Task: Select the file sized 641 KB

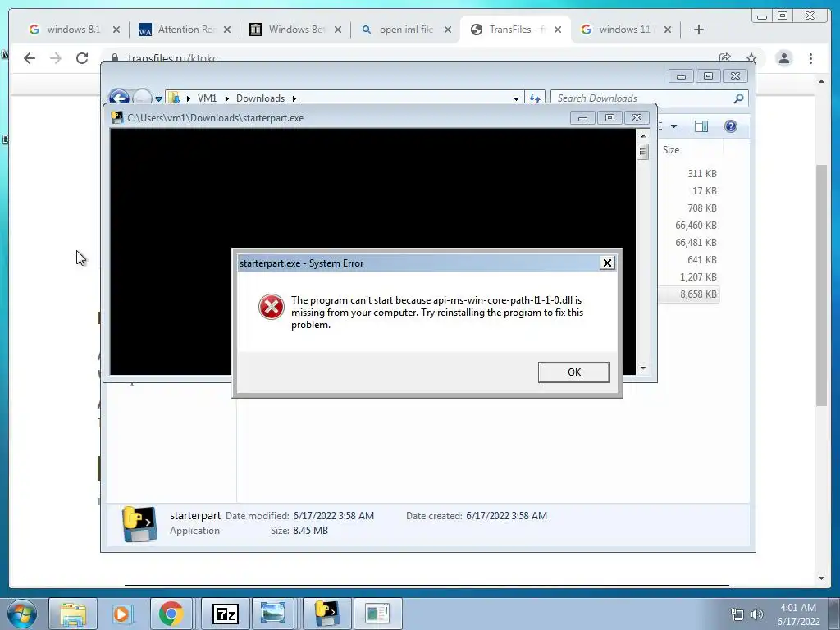Action: pos(702,259)
